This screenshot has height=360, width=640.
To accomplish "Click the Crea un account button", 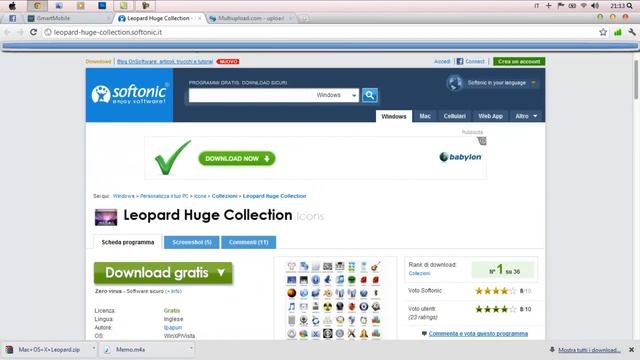I will pyautogui.click(x=519, y=61).
